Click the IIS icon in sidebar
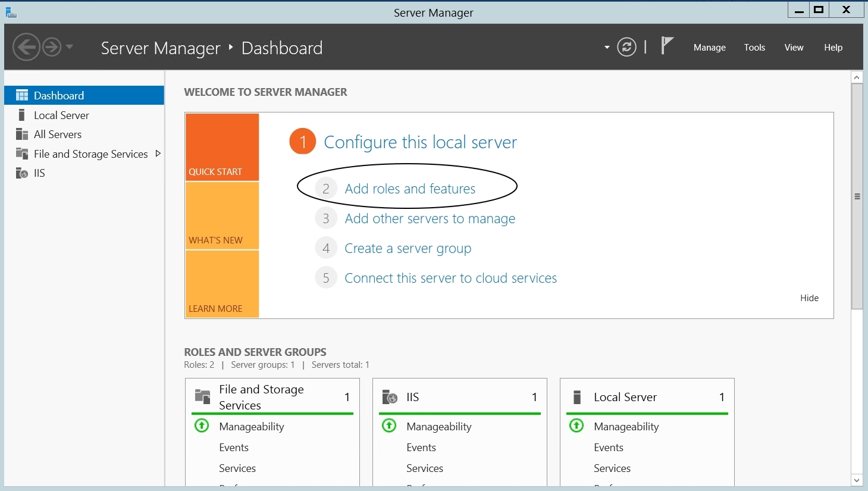The height and width of the screenshot is (491, 868). 22,173
